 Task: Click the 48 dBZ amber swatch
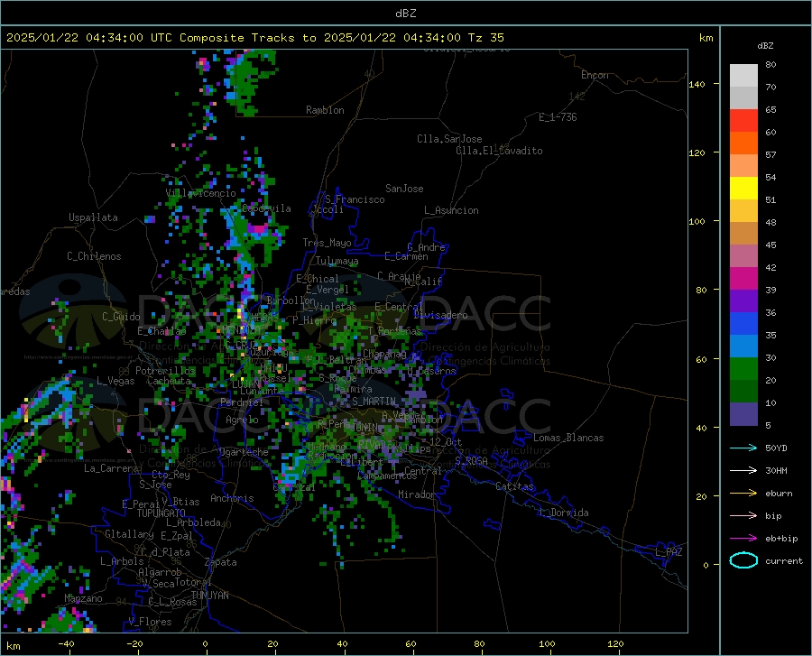tap(743, 211)
